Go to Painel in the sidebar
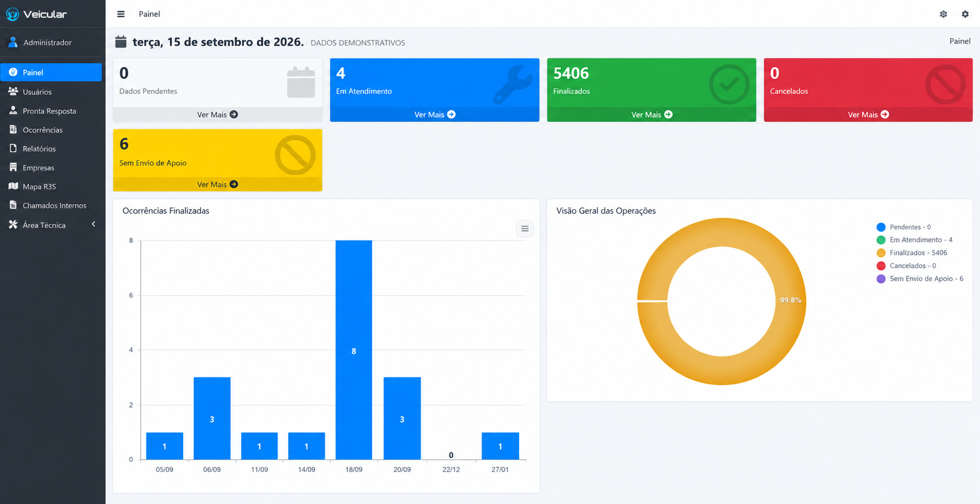The height and width of the screenshot is (504, 980). pos(51,72)
